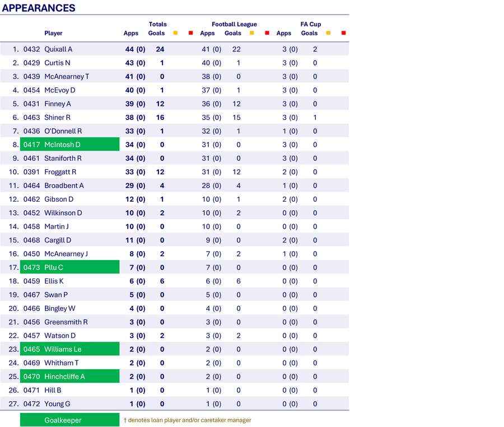Click the Goals header under FA Cup
The width and height of the screenshot is (504, 427).
[309, 33]
